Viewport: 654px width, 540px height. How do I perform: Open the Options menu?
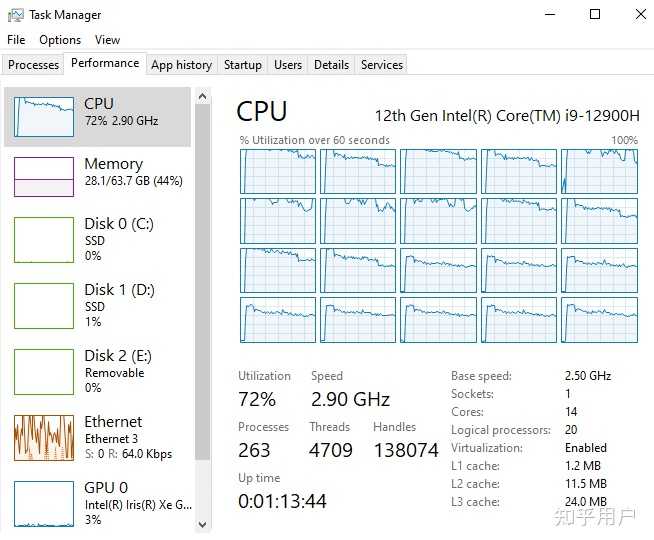coord(60,40)
